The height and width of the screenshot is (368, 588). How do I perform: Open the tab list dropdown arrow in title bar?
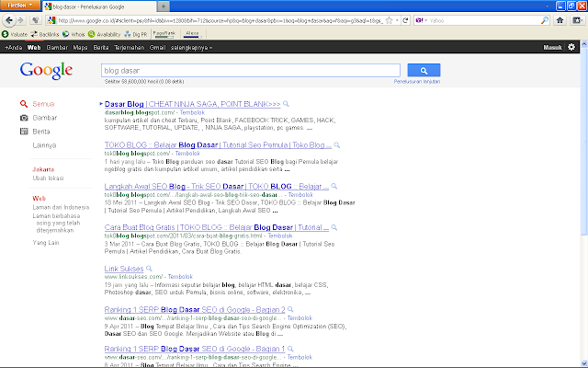click(548, 6)
